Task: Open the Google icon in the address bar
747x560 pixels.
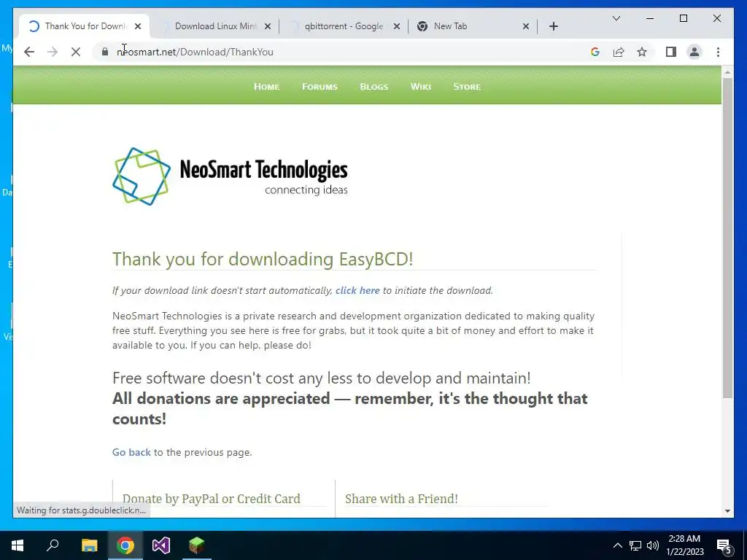Action: [x=595, y=52]
